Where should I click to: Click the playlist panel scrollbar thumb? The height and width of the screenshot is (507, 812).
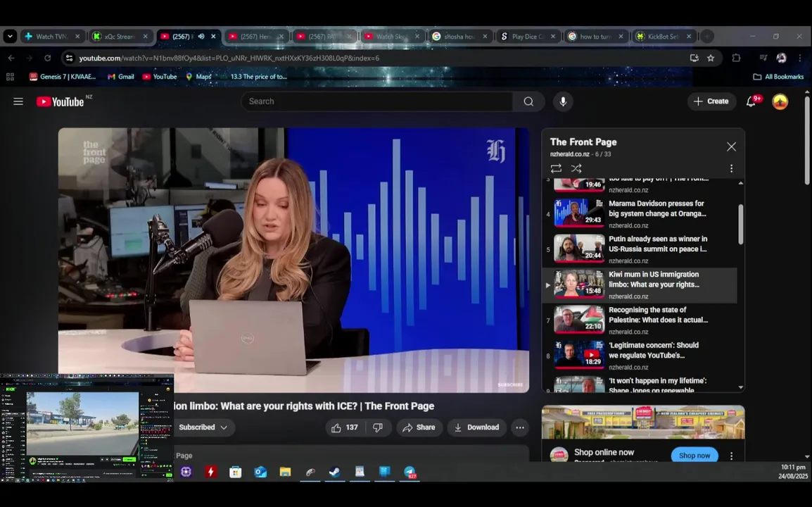[x=740, y=224]
